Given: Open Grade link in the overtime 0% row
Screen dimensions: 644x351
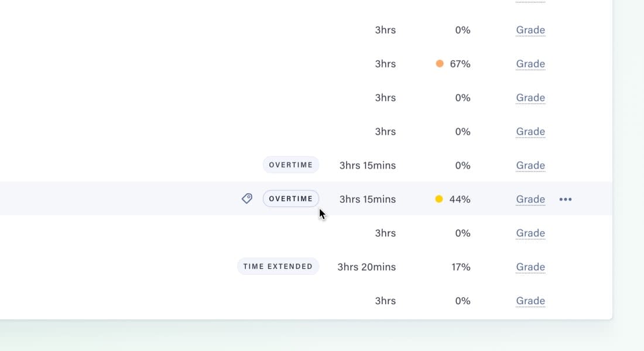Looking at the screenshot, I should click(x=530, y=166).
